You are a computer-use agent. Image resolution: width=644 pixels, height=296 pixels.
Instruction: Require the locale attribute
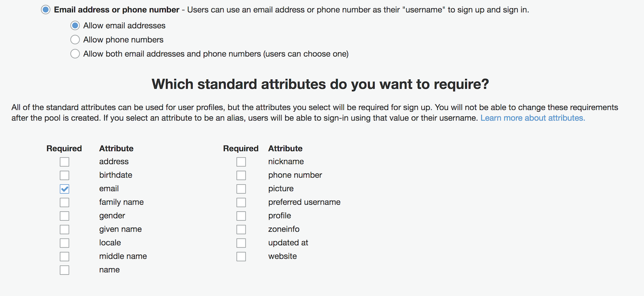64,243
